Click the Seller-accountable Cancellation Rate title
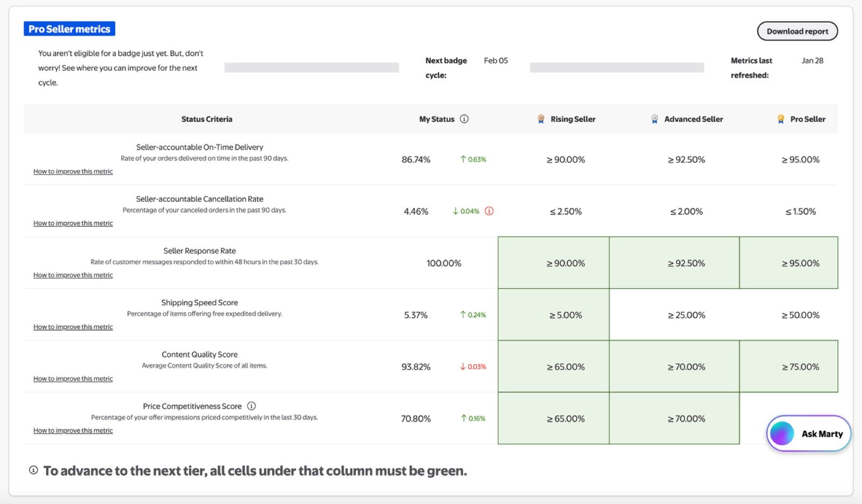Image resolution: width=862 pixels, height=504 pixels. 200,199
